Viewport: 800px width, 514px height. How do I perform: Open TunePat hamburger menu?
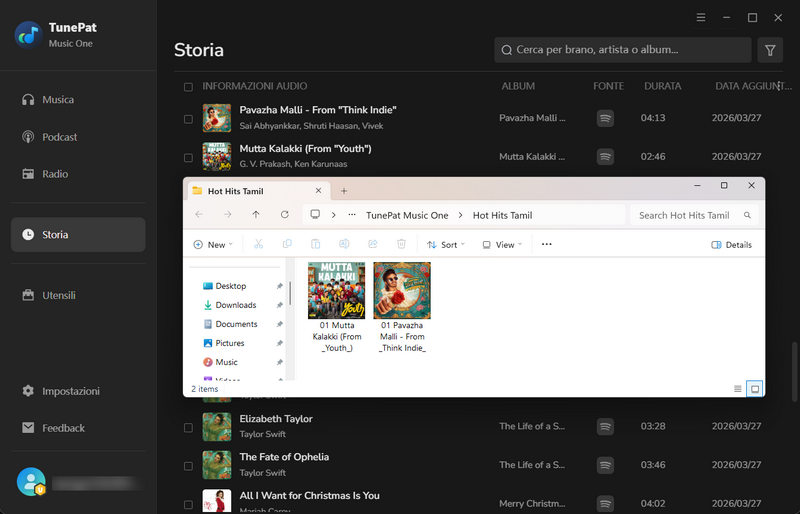701,18
